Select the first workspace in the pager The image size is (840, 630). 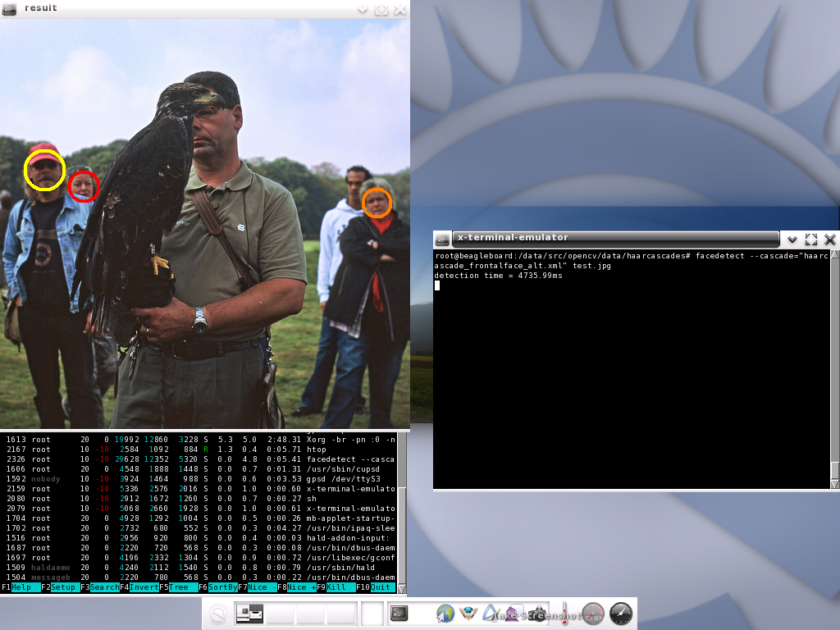249,614
